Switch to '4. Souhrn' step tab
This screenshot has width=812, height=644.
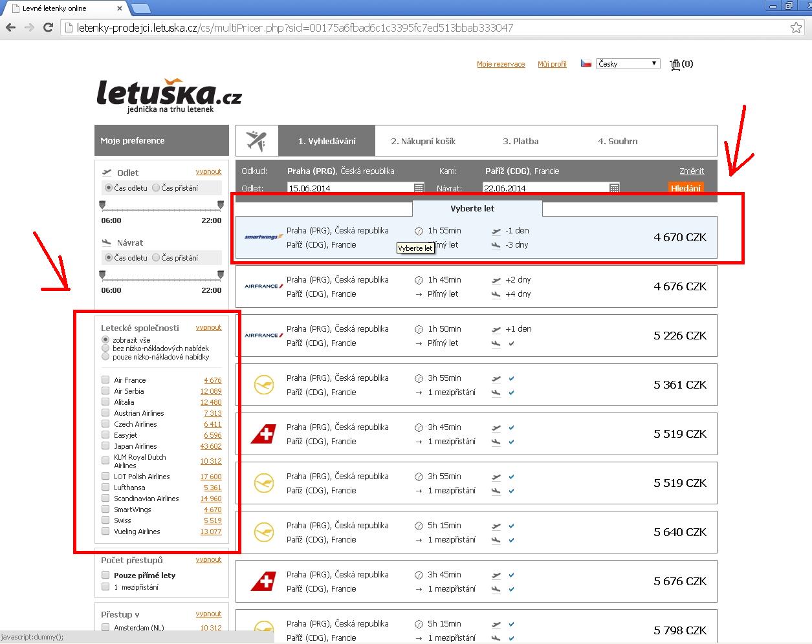617,141
